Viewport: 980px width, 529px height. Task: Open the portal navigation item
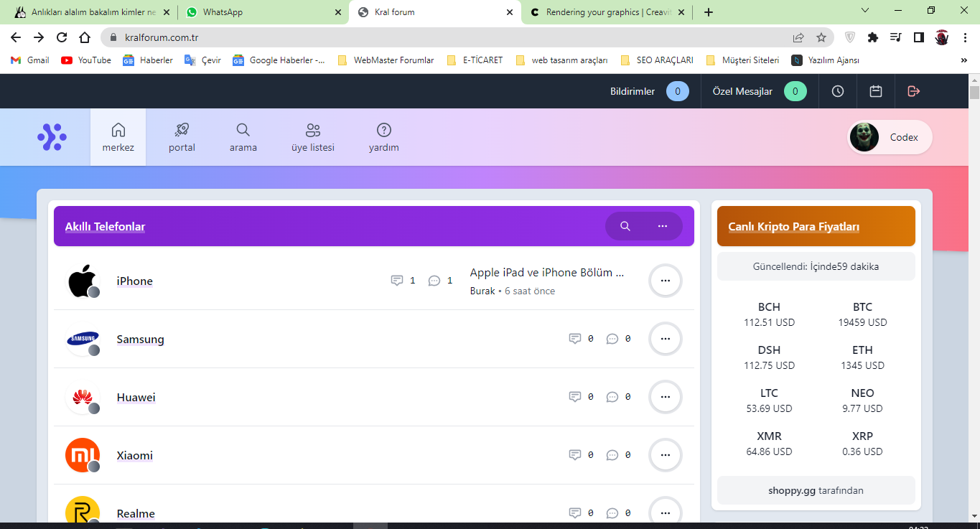click(182, 137)
